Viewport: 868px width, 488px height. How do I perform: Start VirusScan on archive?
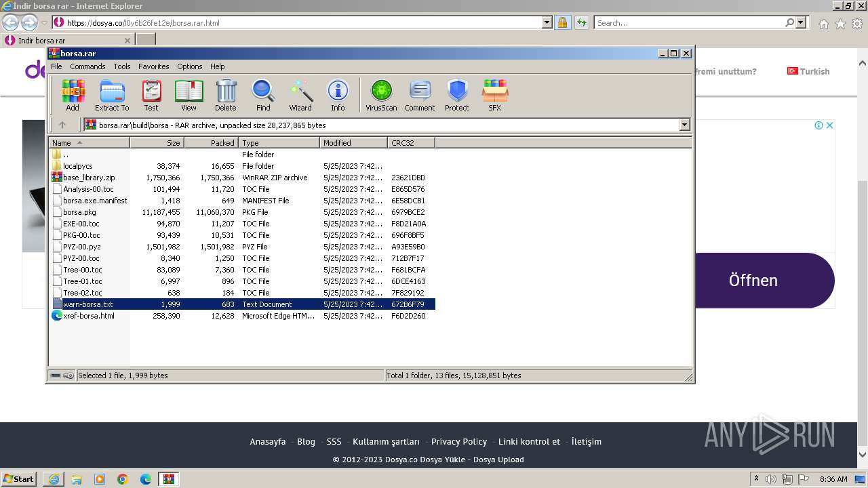pos(381,96)
